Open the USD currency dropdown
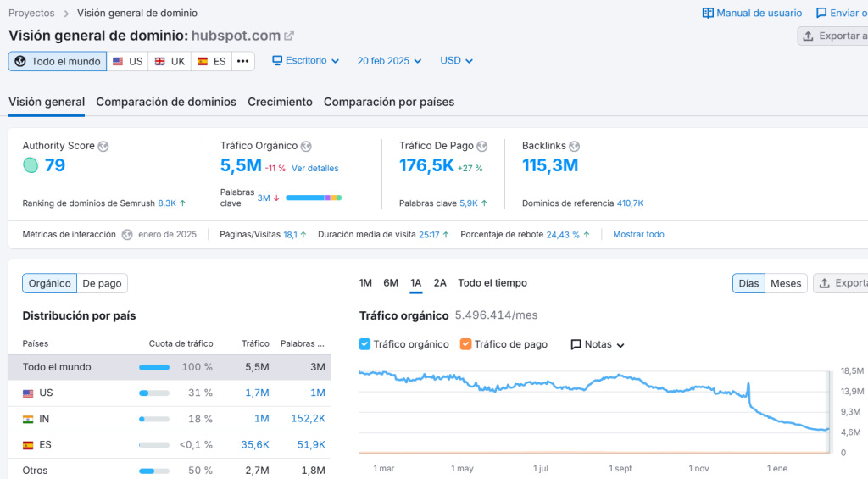Image resolution: width=868 pixels, height=479 pixels. (456, 61)
